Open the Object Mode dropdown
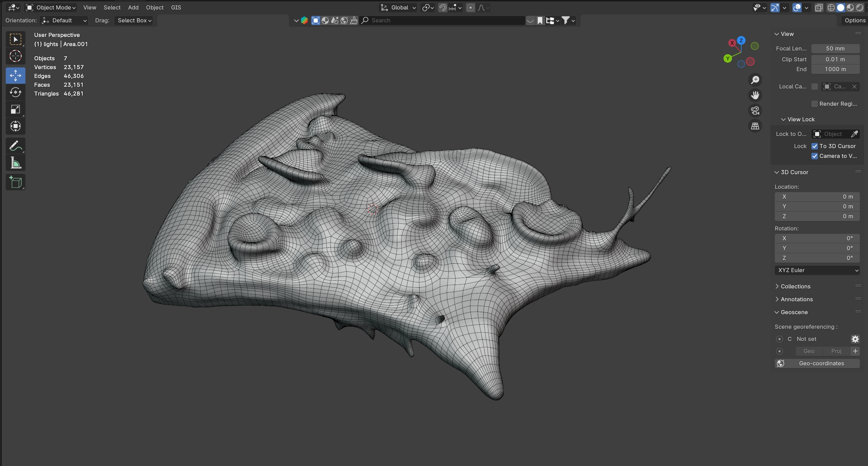This screenshot has width=868, height=466. click(x=52, y=7)
